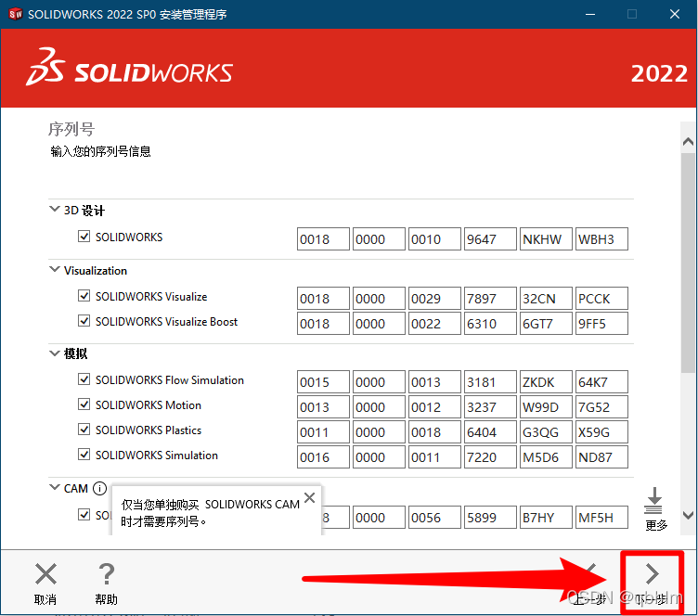This screenshot has width=698, height=616.
Task: Click Visualize serial field containing 7897
Action: pos(490,299)
